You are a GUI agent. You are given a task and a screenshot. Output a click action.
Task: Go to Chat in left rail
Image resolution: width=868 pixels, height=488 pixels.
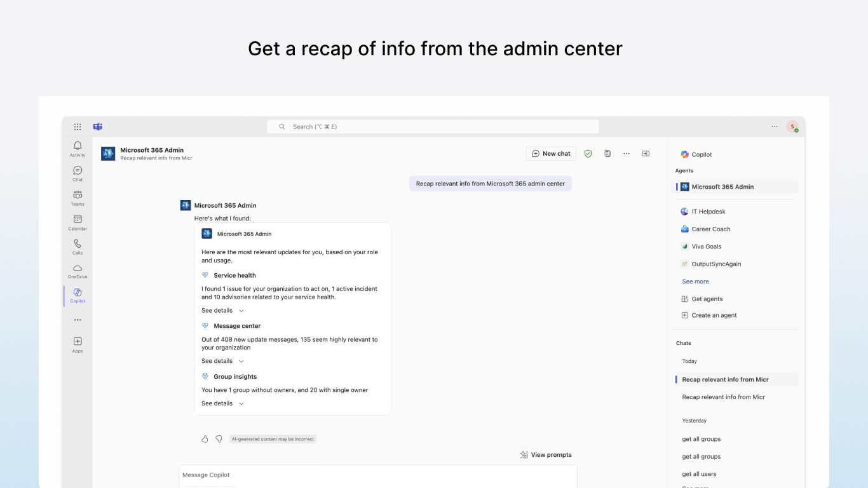[x=78, y=173]
